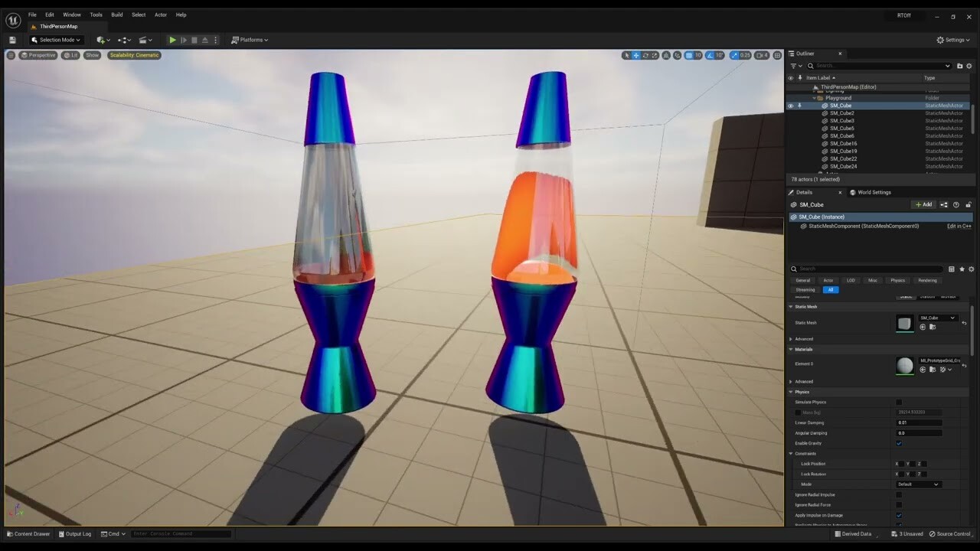Viewport: 980px width, 551px height.
Task: Disable Enable Gravity checkbox
Action: pos(899,443)
